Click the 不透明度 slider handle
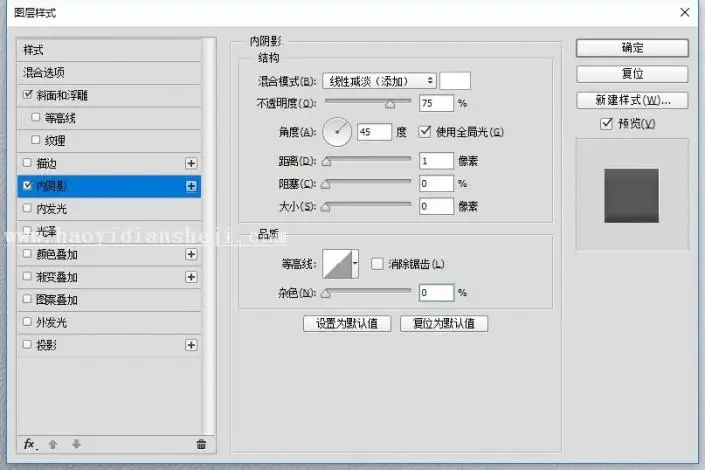The image size is (705, 470). click(390, 104)
